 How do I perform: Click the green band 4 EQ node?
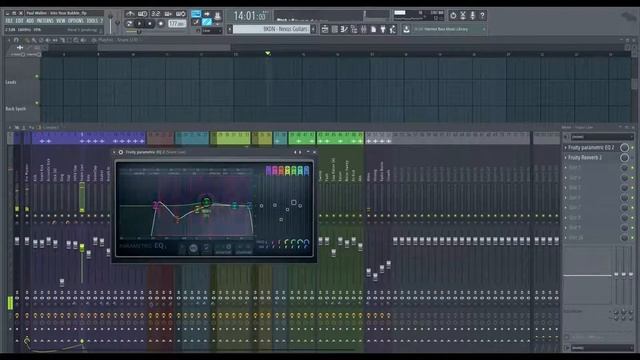207,201
